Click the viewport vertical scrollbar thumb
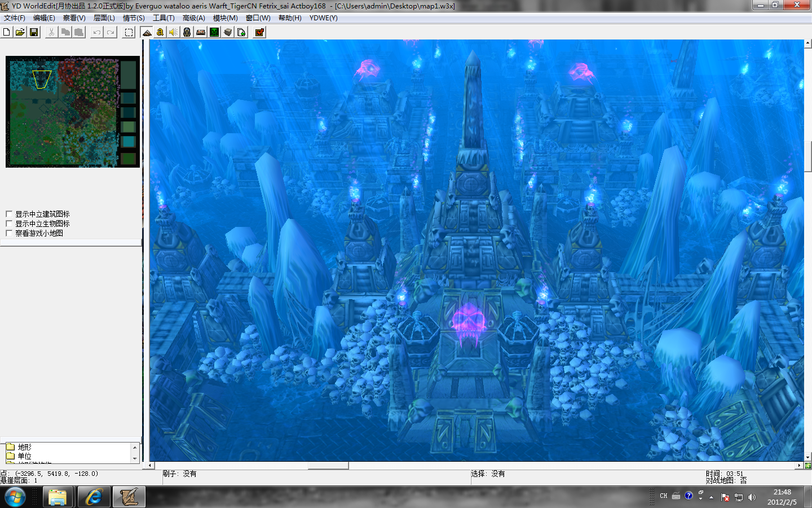 808,157
